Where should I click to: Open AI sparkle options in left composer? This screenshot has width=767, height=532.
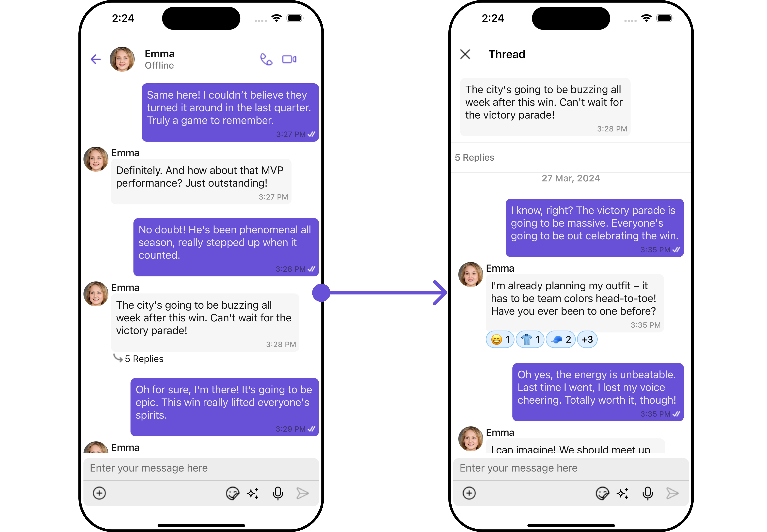pyautogui.click(x=253, y=493)
